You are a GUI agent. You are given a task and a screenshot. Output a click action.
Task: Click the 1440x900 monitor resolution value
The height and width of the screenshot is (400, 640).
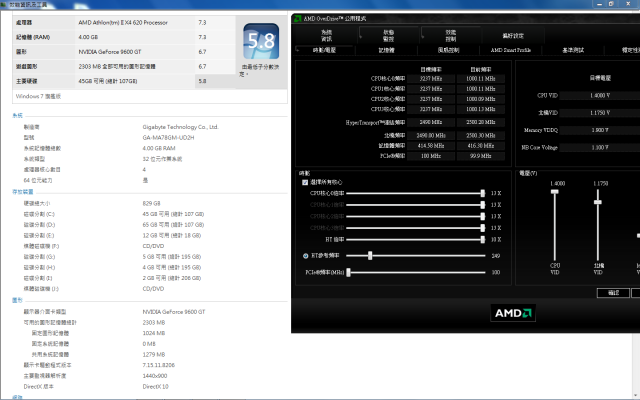pos(155,376)
